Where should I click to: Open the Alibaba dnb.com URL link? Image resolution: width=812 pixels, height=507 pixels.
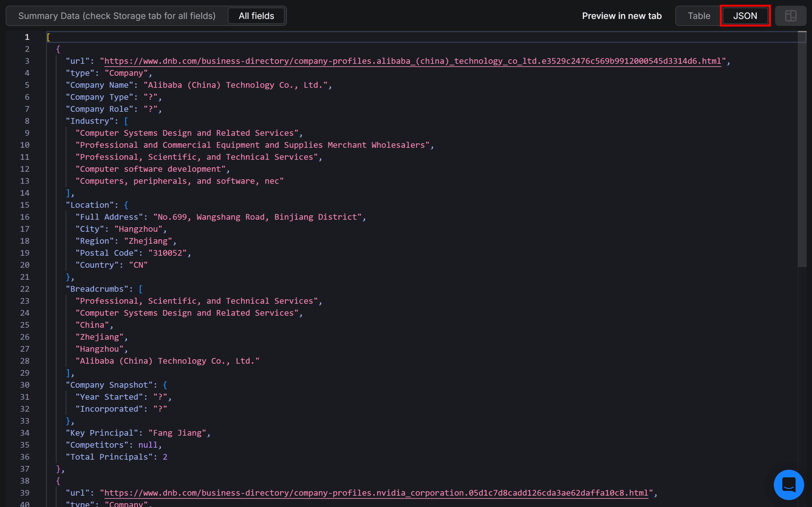(412, 61)
